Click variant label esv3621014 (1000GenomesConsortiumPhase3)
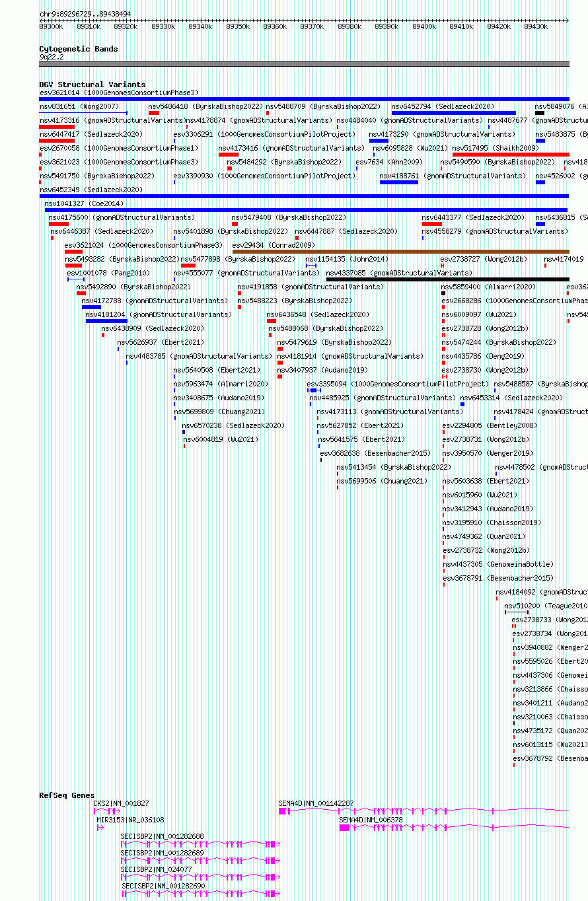The width and height of the screenshot is (588, 901). point(119,93)
